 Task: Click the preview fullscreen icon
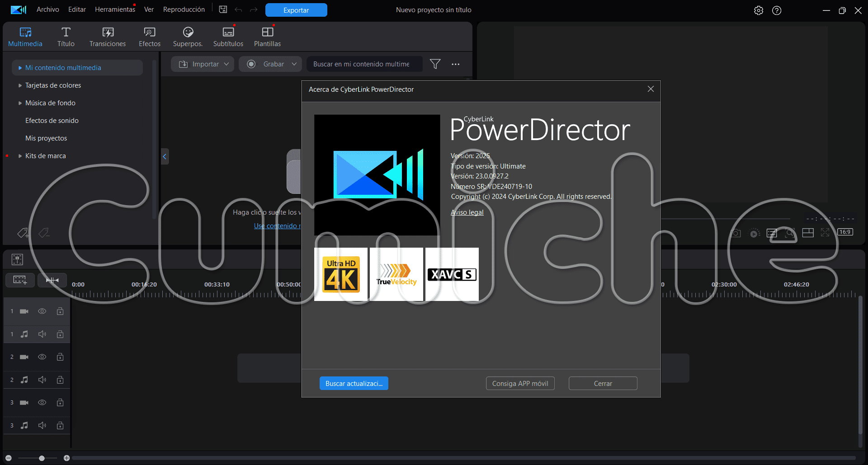(825, 233)
